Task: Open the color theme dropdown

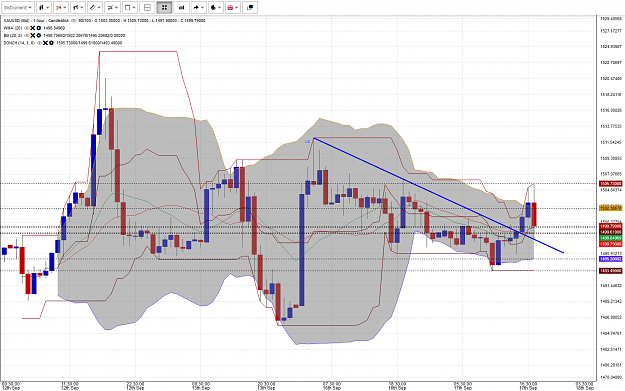Action: [215, 8]
